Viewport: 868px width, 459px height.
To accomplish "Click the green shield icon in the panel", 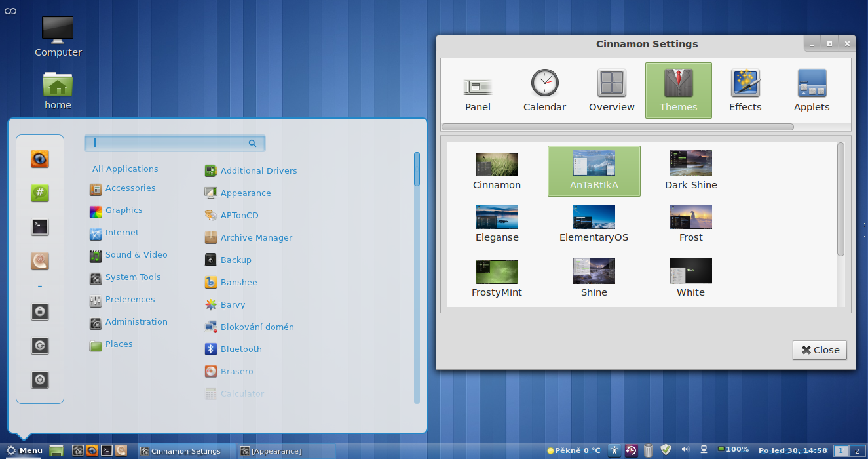I will point(666,450).
